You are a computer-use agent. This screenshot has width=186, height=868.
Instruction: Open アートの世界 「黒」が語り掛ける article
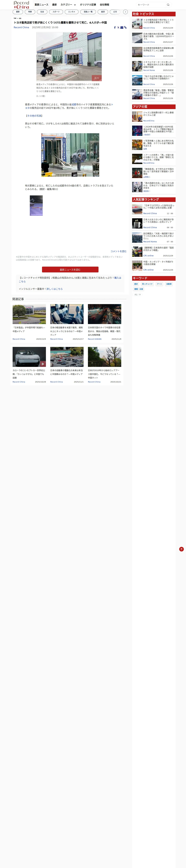pos(154,159)
